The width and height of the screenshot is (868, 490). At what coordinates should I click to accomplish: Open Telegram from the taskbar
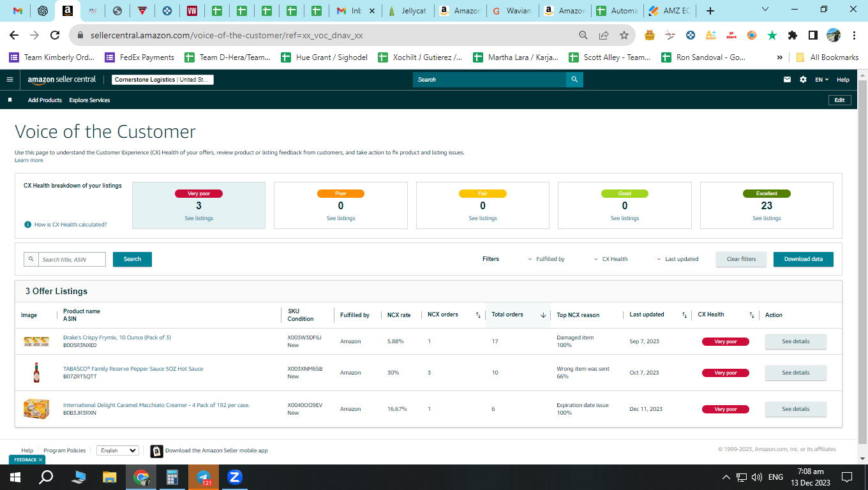(x=204, y=477)
